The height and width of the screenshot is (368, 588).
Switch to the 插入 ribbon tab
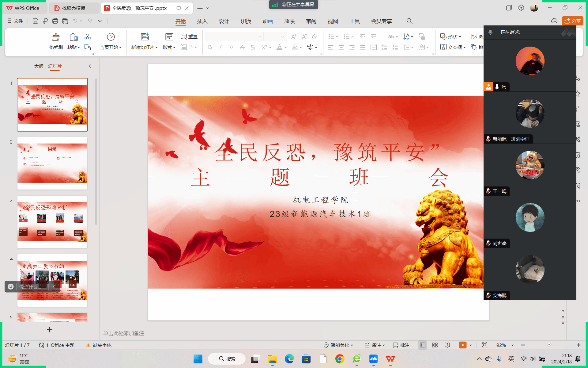(202, 21)
